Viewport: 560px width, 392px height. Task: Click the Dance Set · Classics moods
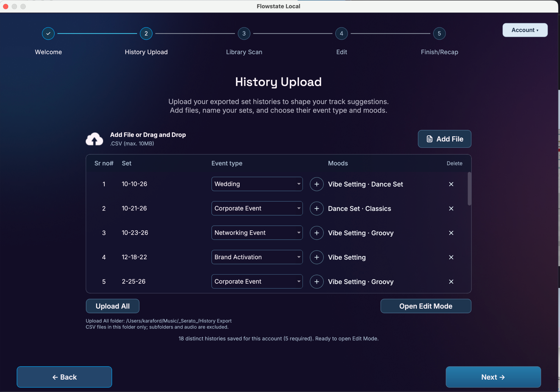360,208
